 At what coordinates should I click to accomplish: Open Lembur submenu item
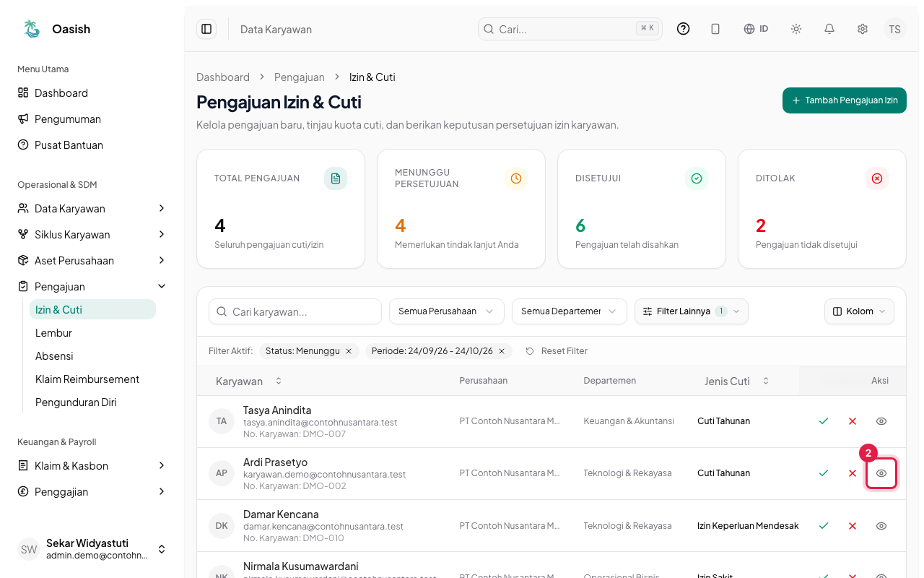92,333
